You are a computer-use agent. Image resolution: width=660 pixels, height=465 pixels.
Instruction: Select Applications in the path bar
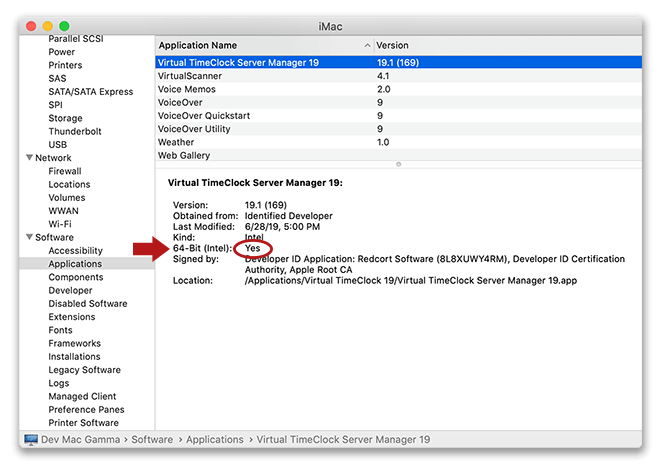pos(215,439)
